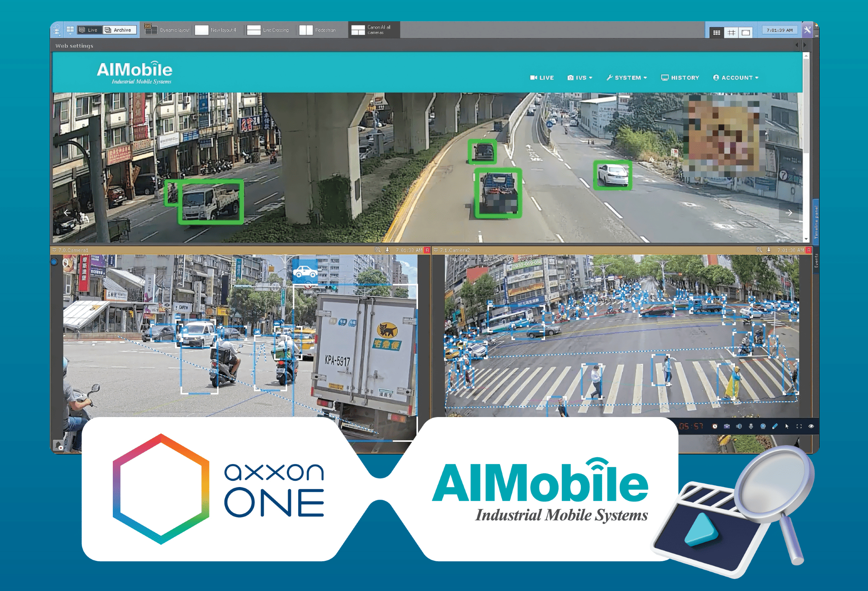Open the ACCOUNT dropdown menu
The height and width of the screenshot is (591, 868).
736,78
